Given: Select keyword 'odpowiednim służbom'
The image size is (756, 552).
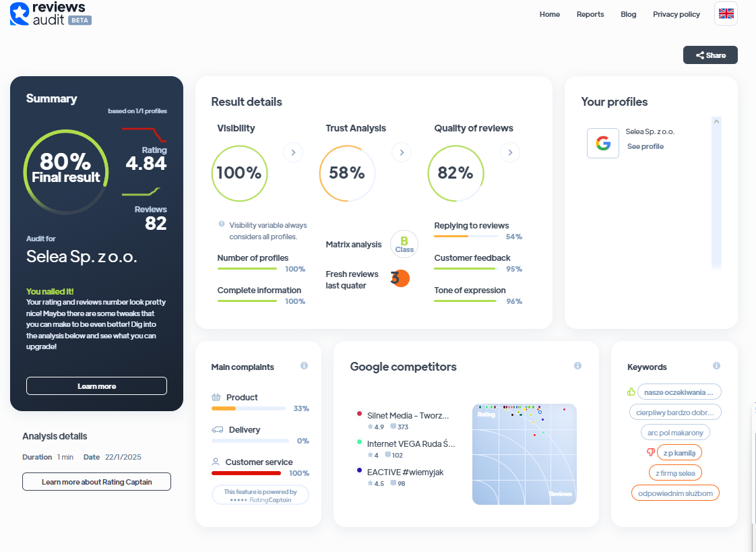Looking at the screenshot, I should click(x=675, y=493).
